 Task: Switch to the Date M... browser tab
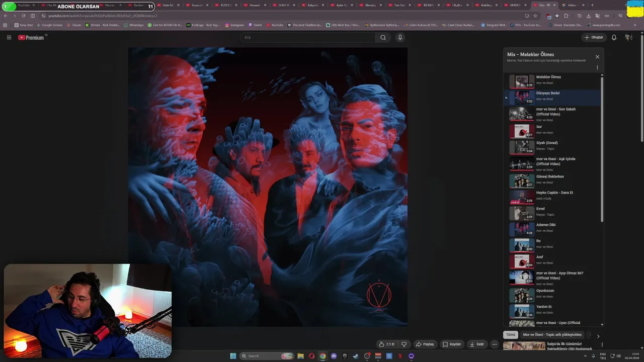[x=168, y=5]
